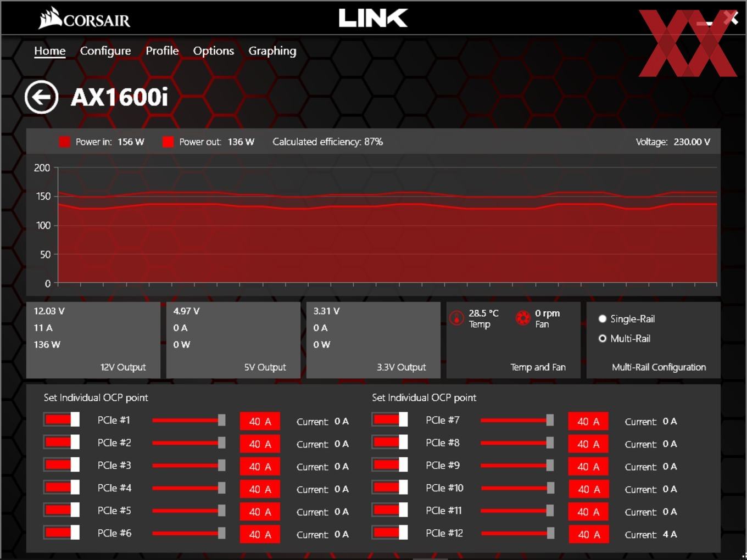747x560 pixels.
Task: Click the PCIe #10 OCP slider
Action: tap(517, 488)
